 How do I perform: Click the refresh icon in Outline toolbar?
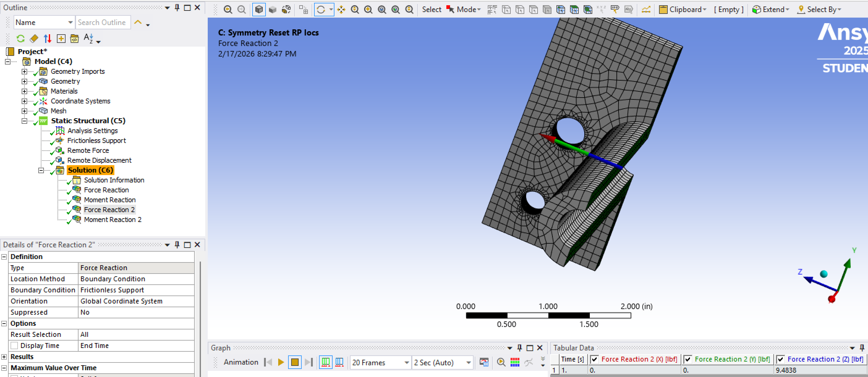[20, 39]
